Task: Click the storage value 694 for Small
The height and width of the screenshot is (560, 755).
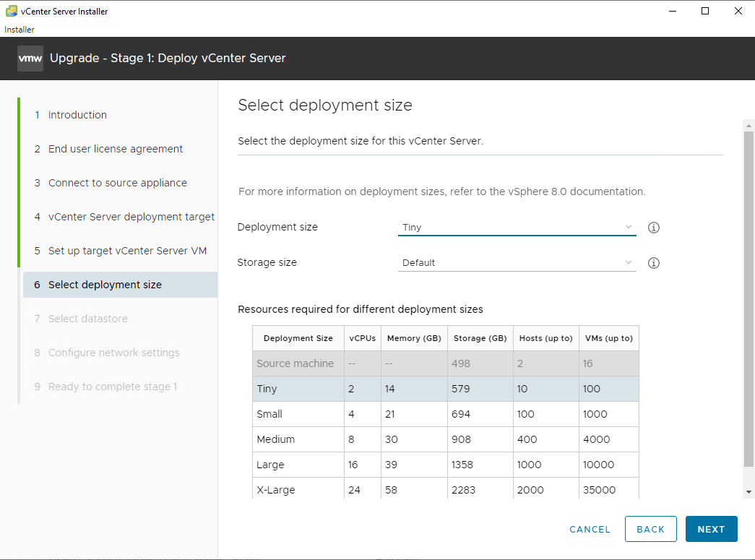Action: coord(461,414)
